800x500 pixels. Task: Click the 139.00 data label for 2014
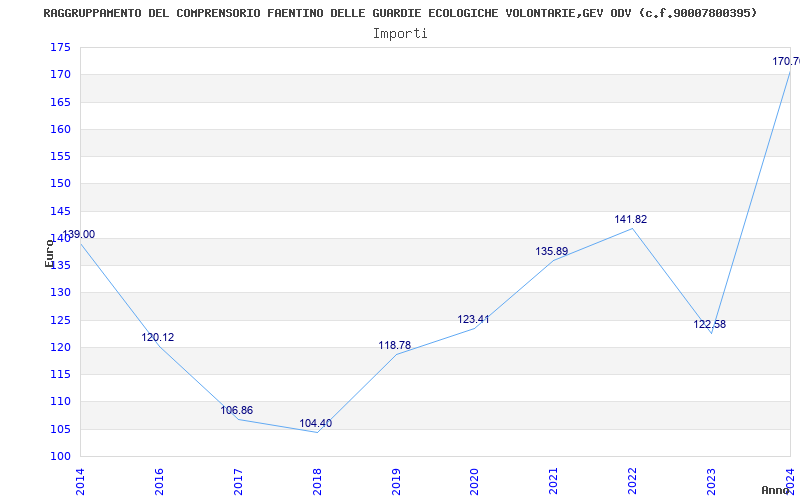click(79, 235)
